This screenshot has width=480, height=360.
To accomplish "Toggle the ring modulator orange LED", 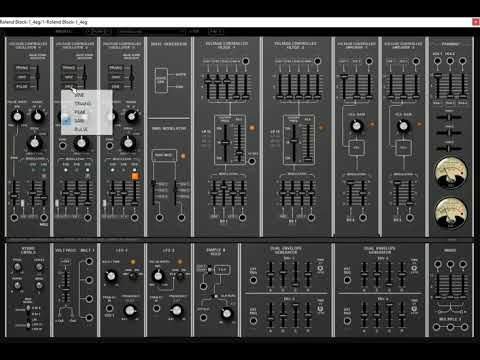I will tap(183, 156).
